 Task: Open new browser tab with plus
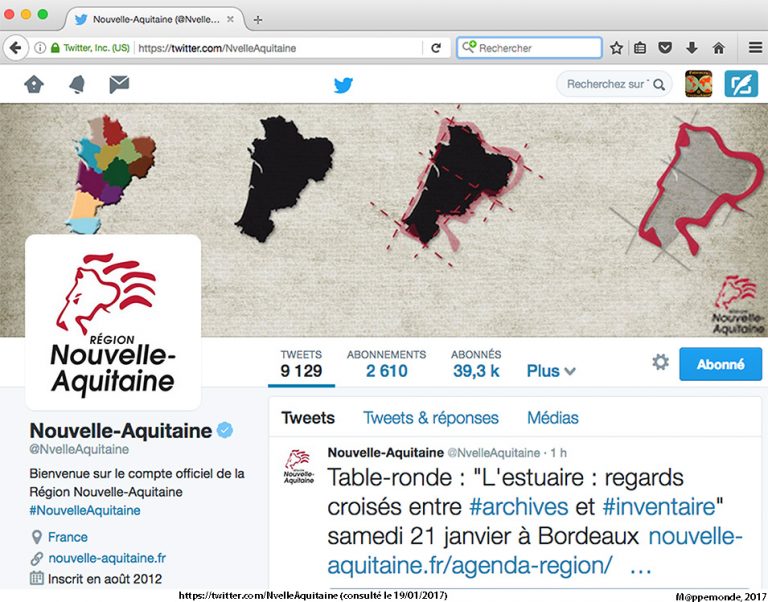point(258,20)
